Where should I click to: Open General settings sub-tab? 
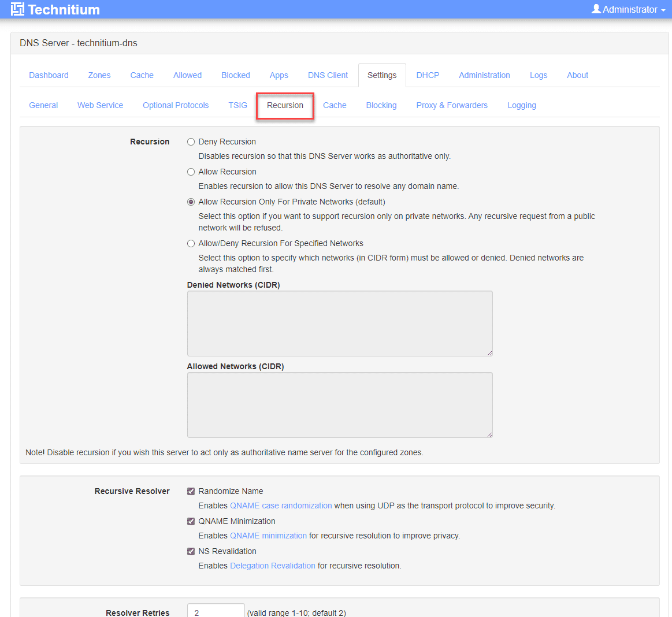pyautogui.click(x=43, y=105)
